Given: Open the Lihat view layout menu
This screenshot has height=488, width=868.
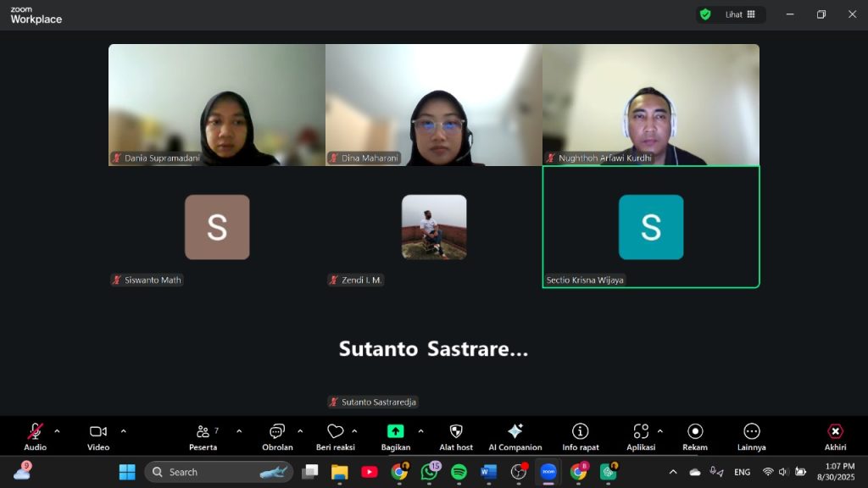Looking at the screenshot, I should click(740, 14).
